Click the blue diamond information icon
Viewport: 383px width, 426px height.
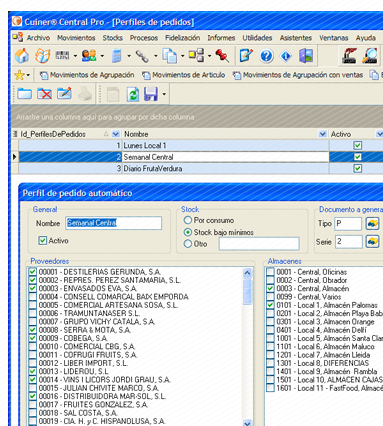point(286,56)
